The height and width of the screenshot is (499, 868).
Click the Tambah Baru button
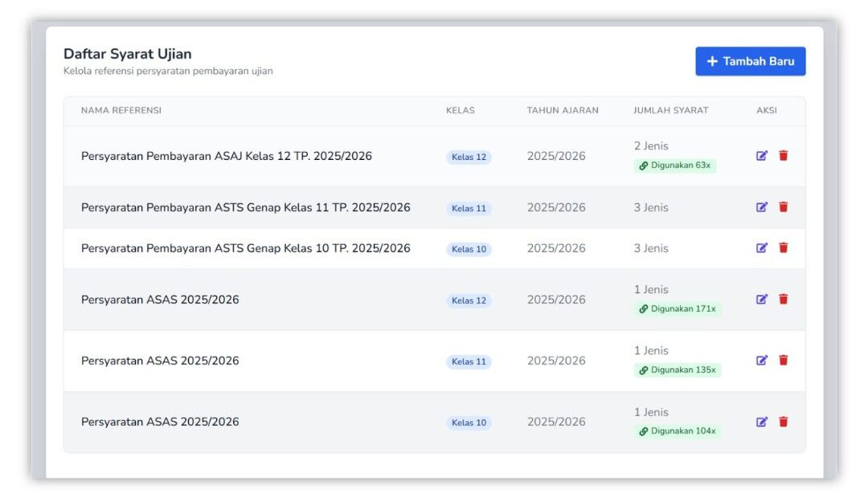click(x=750, y=61)
